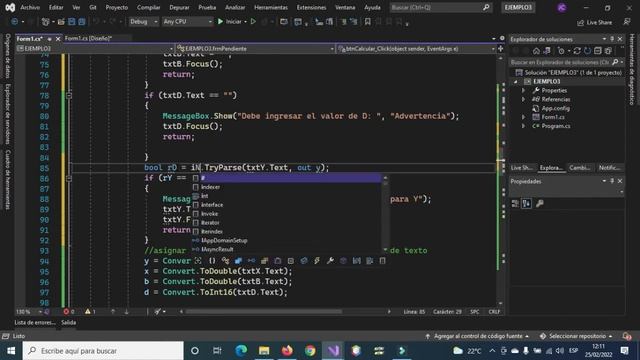Expand the Program.cs node in Solution Explorer
Image resolution: width=640 pixels, height=360 pixels.
(524, 126)
